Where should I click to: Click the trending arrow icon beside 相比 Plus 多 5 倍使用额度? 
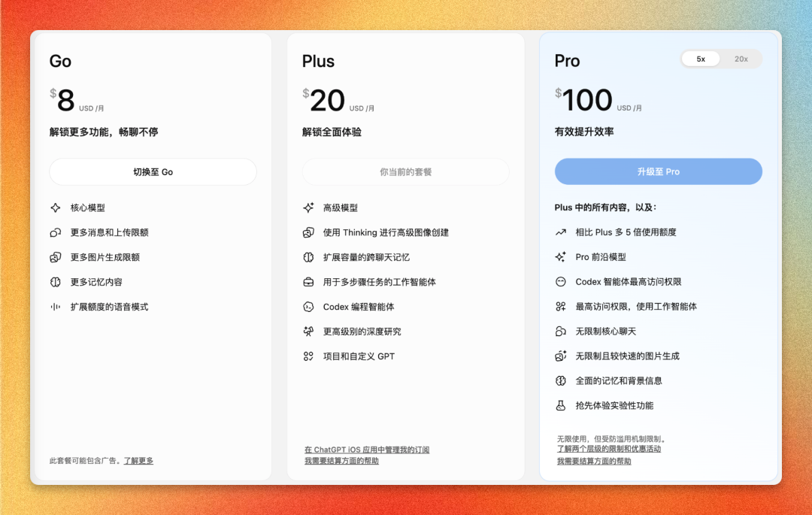(x=560, y=232)
